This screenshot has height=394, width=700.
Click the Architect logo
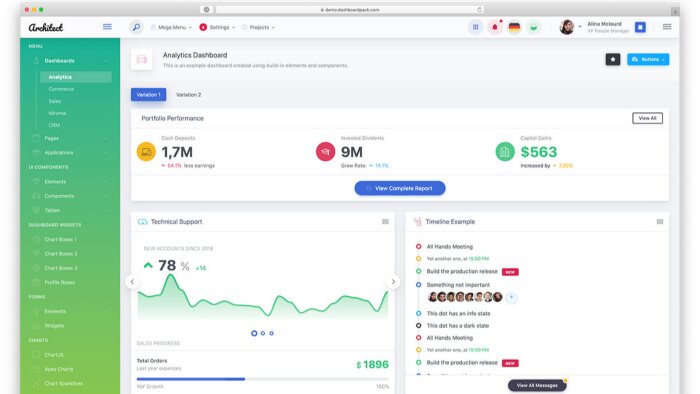point(46,27)
